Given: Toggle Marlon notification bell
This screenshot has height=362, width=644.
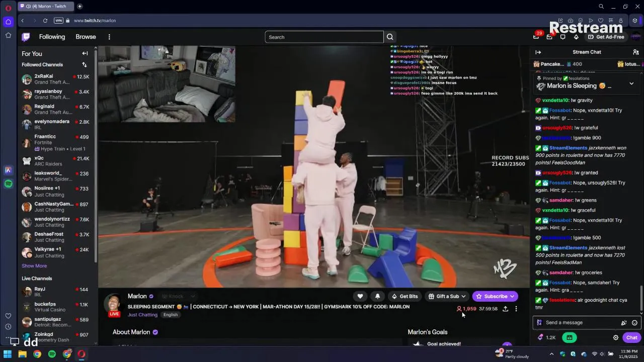Looking at the screenshot, I should click(377, 296).
